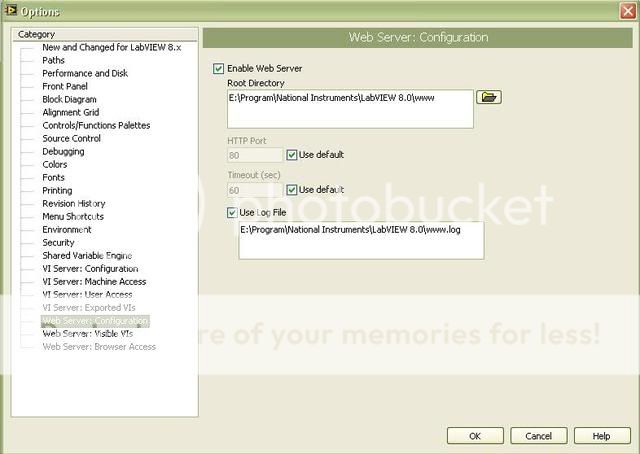This screenshot has width=640, height=454.
Task: Select highlighted Web Server: Configuration item
Action: click(x=95, y=321)
